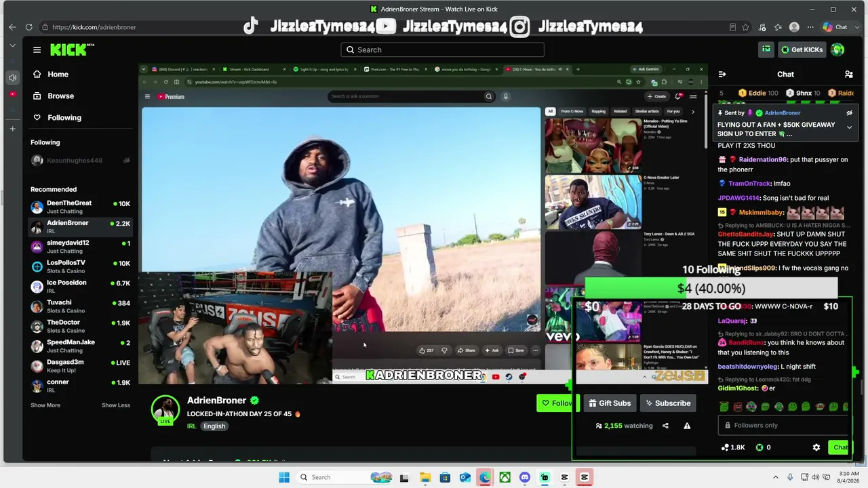868x488 pixels.
Task: Open simeydavid12 recommended channel
Action: [x=80, y=247]
